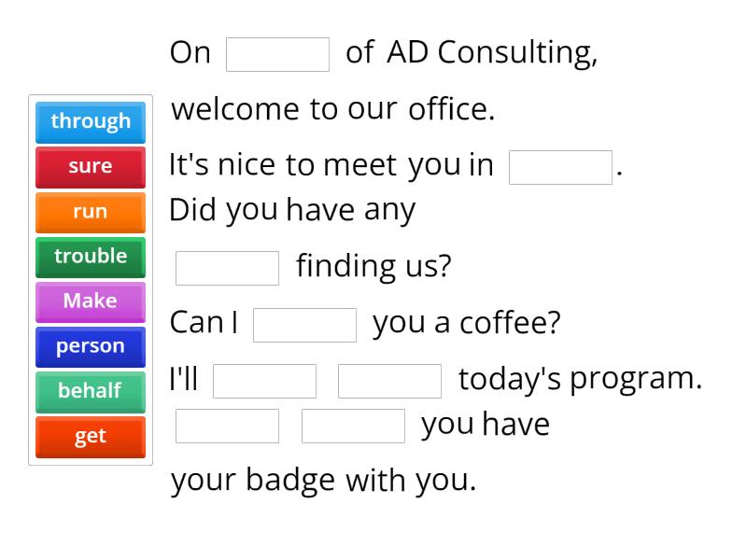This screenshot has height=560, width=747.
Task: Click the blank between 'On' and 'of'
Action: pyautogui.click(x=277, y=54)
